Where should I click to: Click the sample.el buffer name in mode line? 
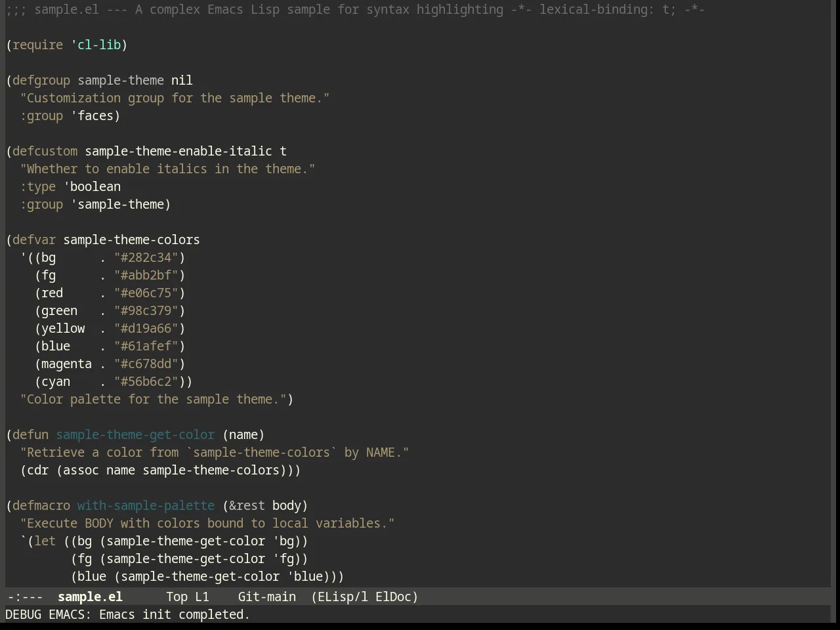[90, 597]
